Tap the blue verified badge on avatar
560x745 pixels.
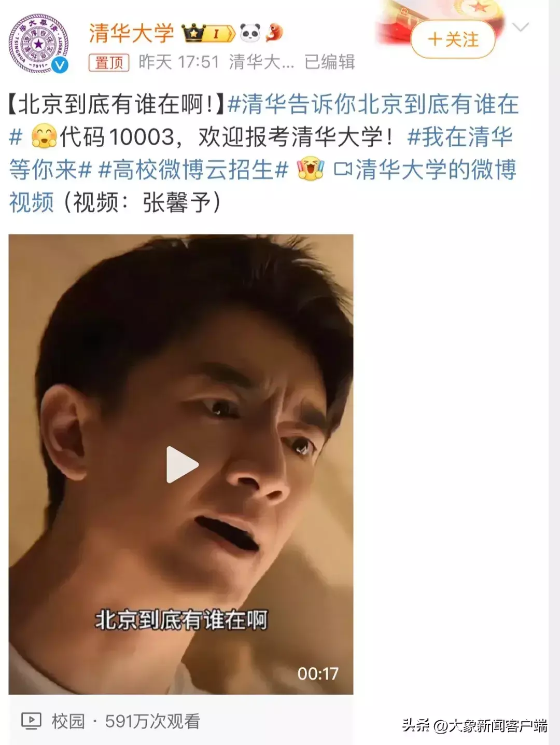click(61, 65)
